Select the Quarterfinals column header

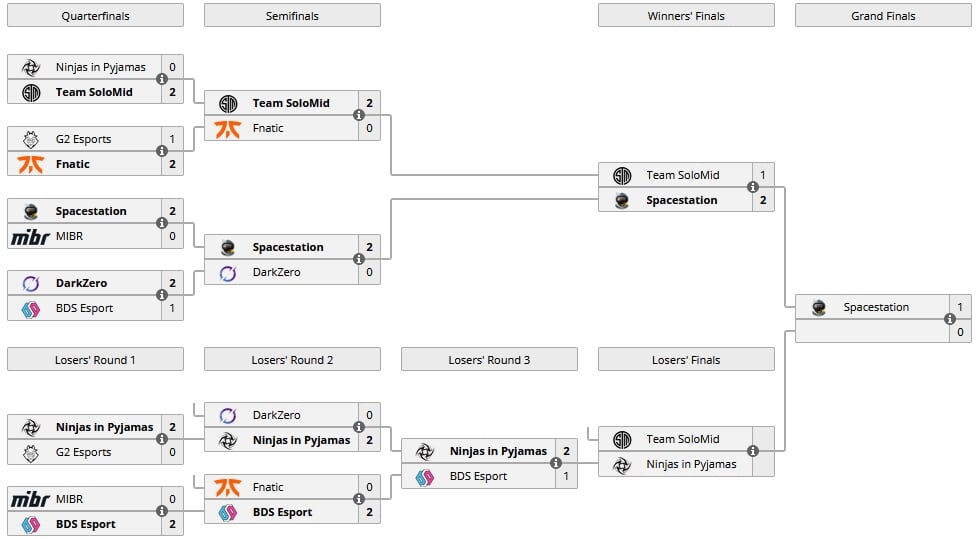coord(96,16)
